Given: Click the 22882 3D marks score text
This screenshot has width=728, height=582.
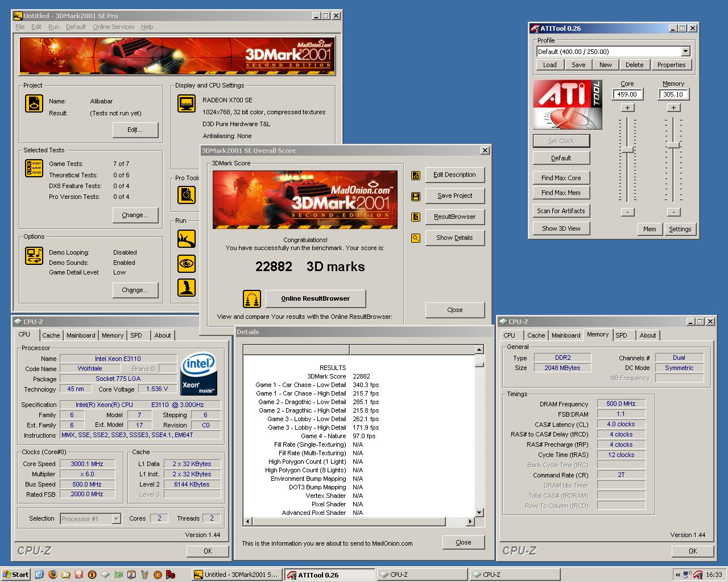Looking at the screenshot, I should (x=310, y=267).
